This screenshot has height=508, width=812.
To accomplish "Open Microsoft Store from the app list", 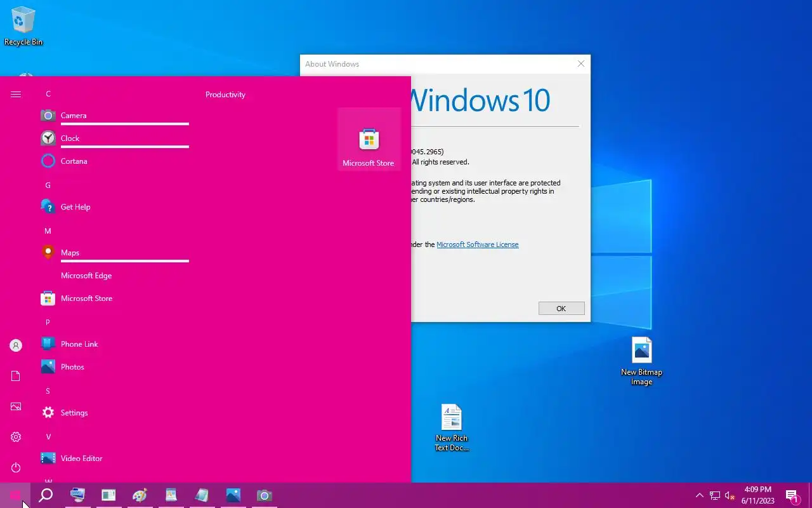I will (x=114, y=298).
